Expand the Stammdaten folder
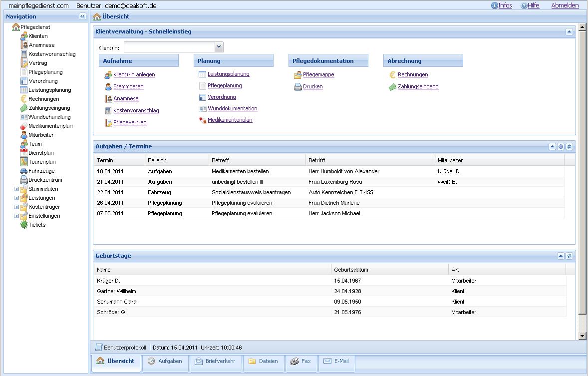This screenshot has height=376, width=588. click(16, 189)
